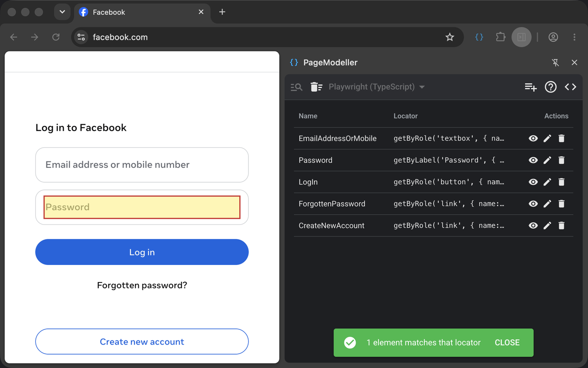Unpin the PageModeller side panel
Image resolution: width=588 pixels, height=368 pixels.
point(555,63)
